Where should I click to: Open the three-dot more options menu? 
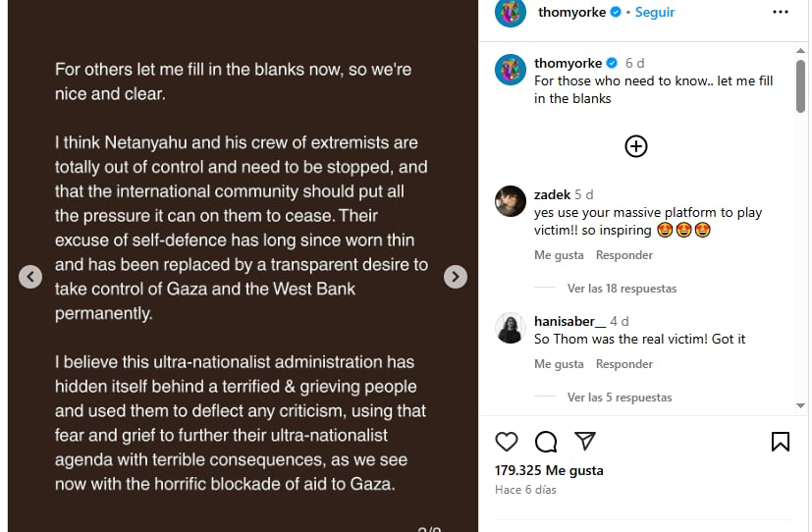point(781,13)
